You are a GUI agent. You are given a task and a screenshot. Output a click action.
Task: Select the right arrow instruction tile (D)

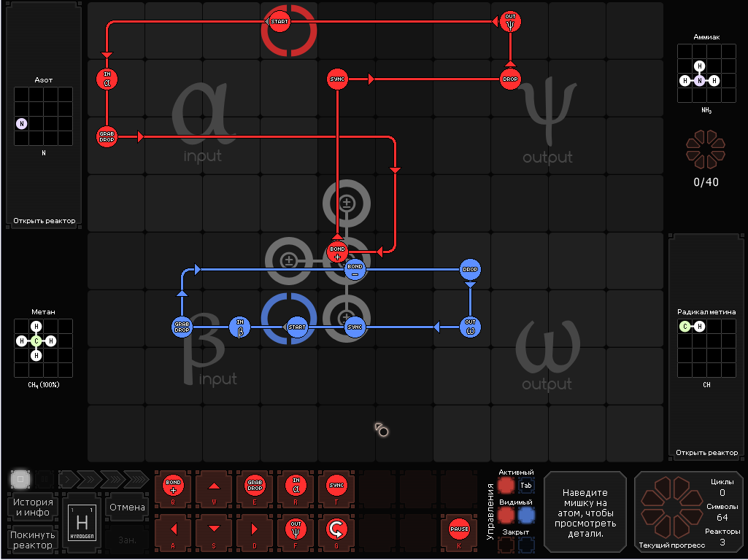255,533
